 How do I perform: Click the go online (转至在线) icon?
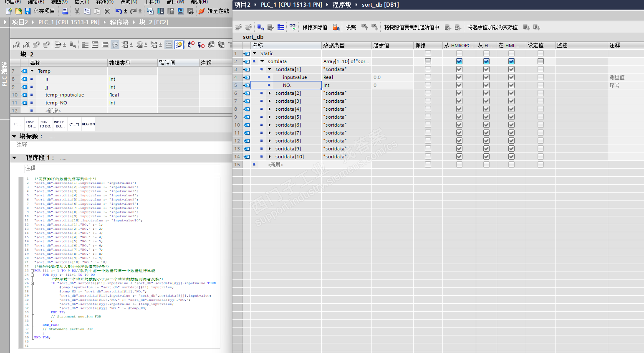202,11
